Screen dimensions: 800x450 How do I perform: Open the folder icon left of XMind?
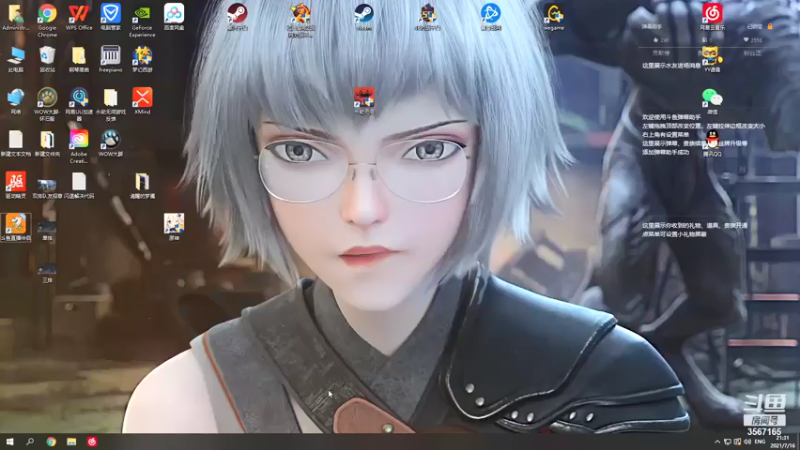(110, 104)
